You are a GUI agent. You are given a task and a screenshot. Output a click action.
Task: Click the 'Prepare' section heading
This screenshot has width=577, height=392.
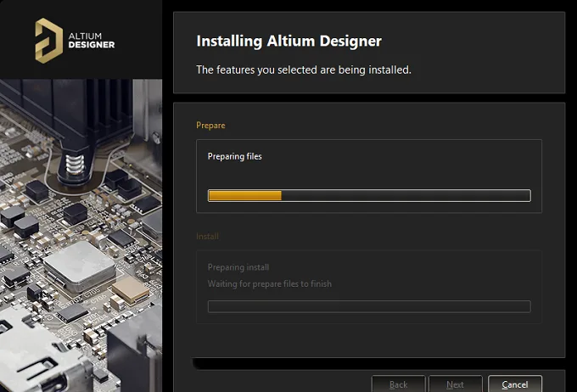click(210, 125)
